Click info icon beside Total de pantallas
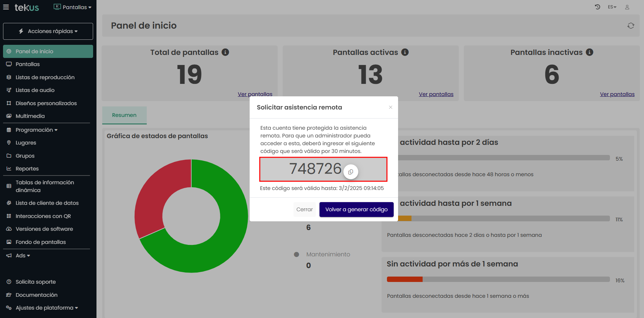The width and height of the screenshot is (644, 318). (225, 52)
